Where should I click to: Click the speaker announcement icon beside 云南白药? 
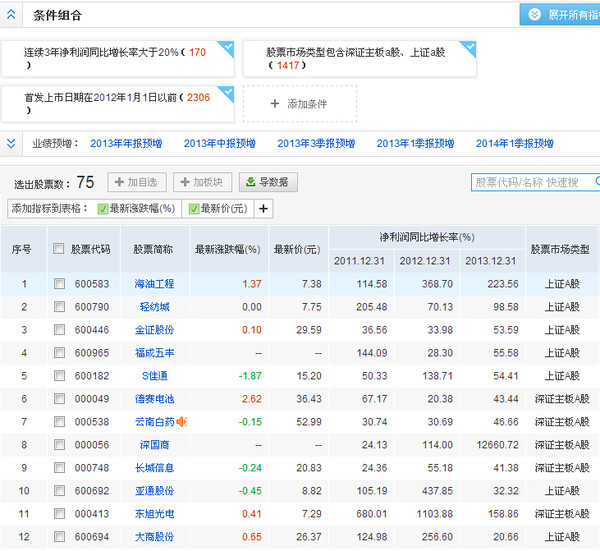pos(182,422)
